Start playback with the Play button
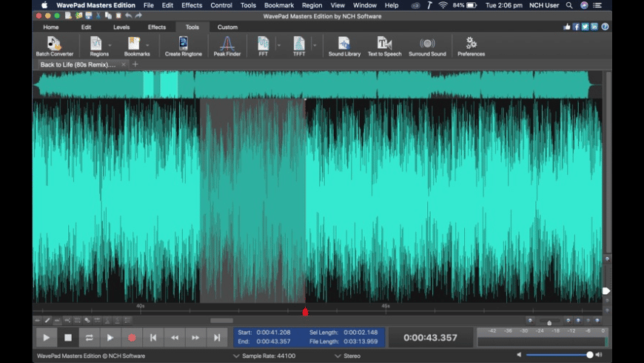Image resolution: width=644 pixels, height=363 pixels. click(x=47, y=338)
